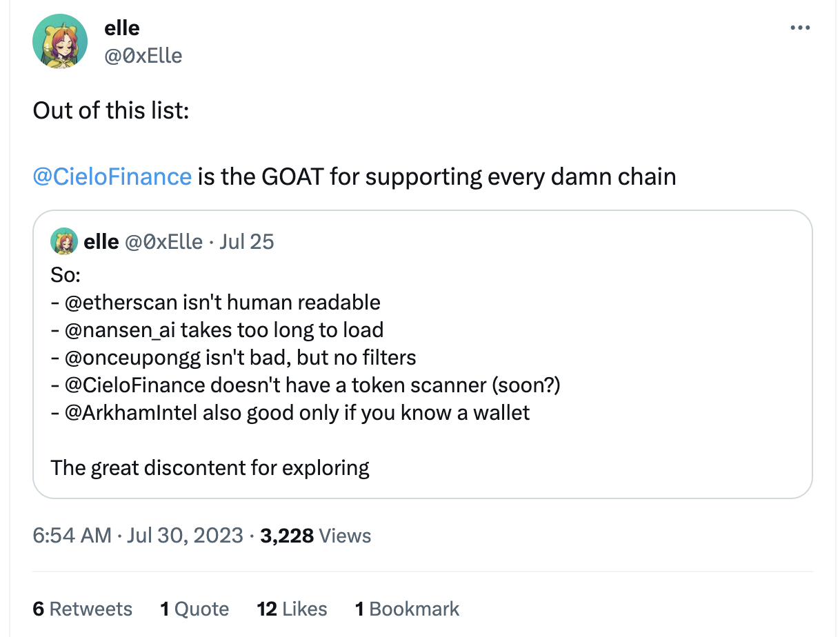Viewport: 840px width, 637px height.
Task: Show the 6 Retweets list
Action: tap(83, 609)
